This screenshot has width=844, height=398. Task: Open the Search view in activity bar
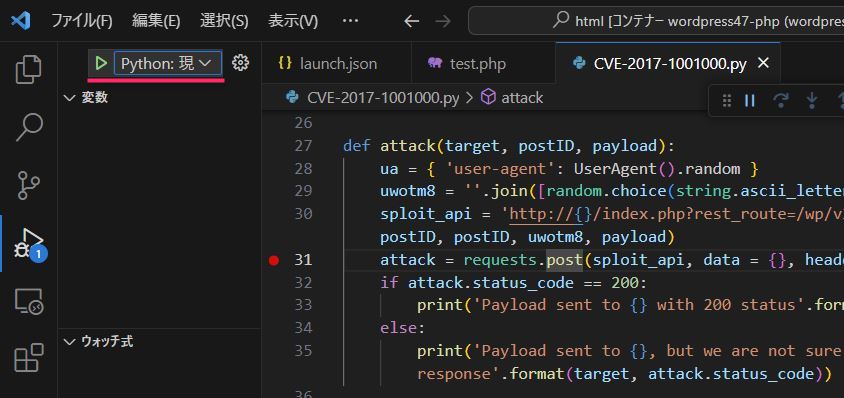pos(29,127)
